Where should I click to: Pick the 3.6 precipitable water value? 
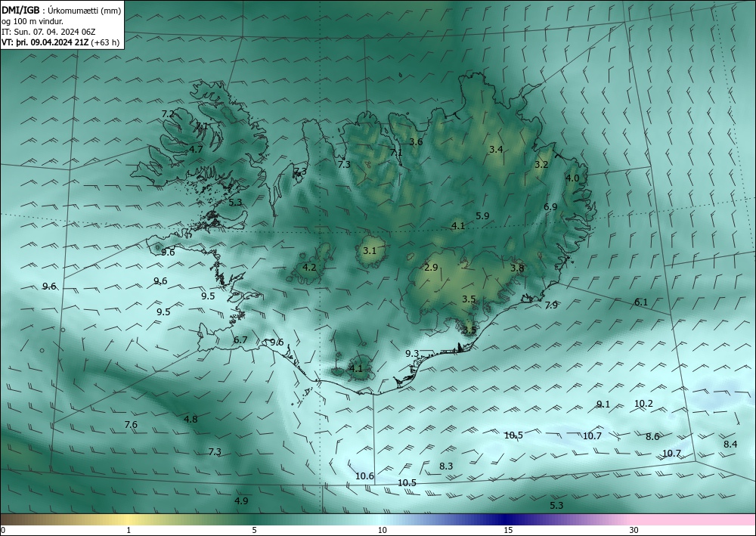point(416,141)
